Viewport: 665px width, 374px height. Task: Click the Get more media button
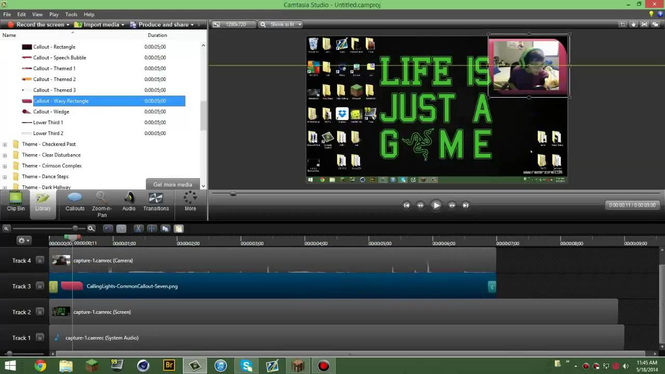point(173,184)
